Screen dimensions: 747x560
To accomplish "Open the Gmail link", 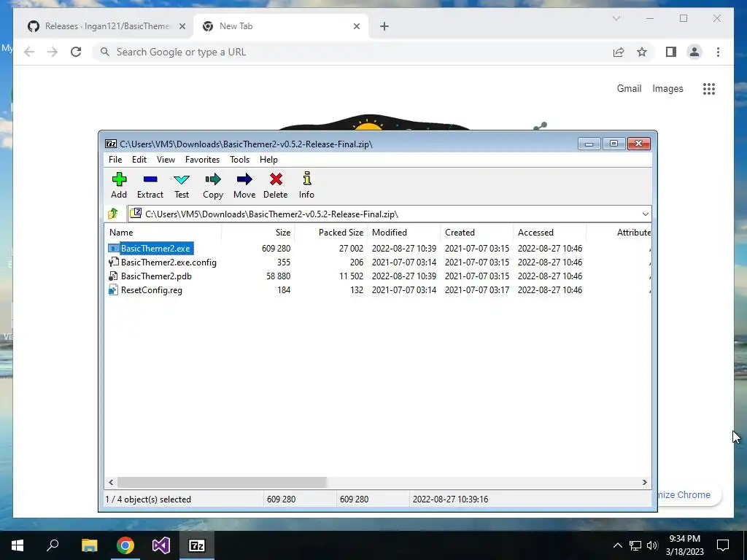I will (x=629, y=88).
